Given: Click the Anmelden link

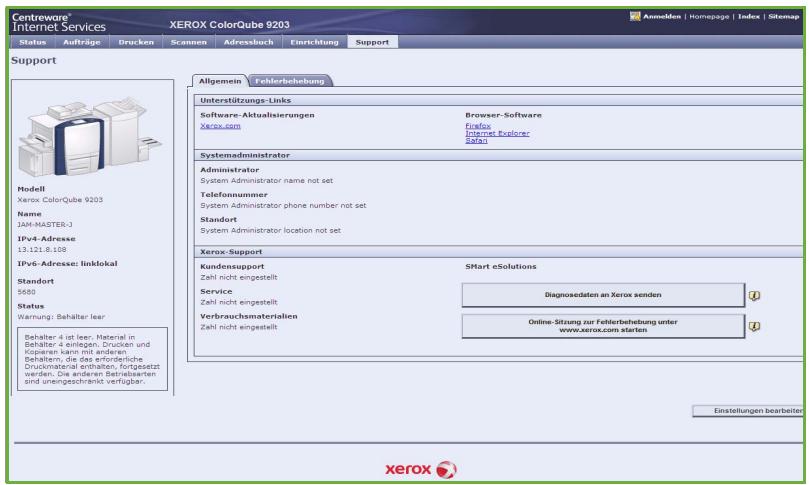Looking at the screenshot, I should pyautogui.click(x=661, y=17).
